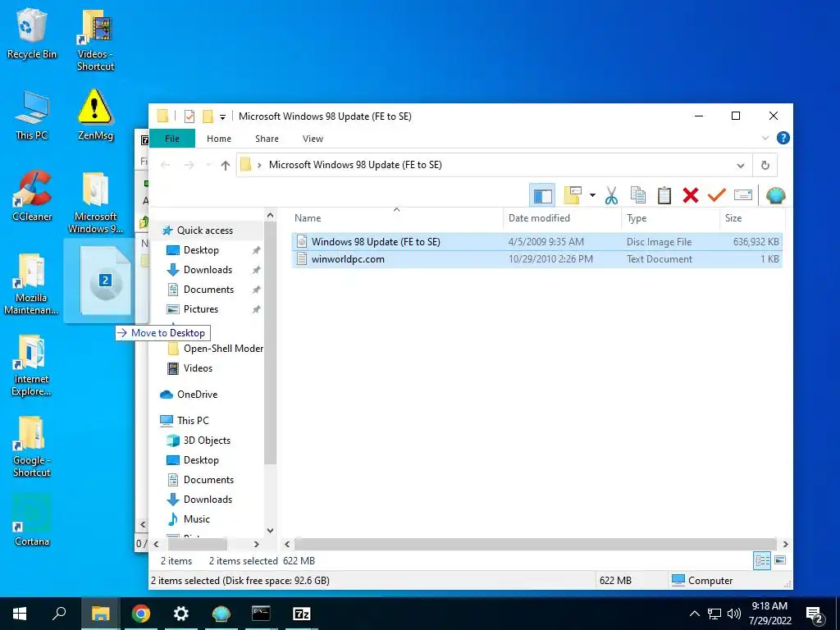Sort by Date modified column header
The height and width of the screenshot is (630, 840).
(562, 218)
